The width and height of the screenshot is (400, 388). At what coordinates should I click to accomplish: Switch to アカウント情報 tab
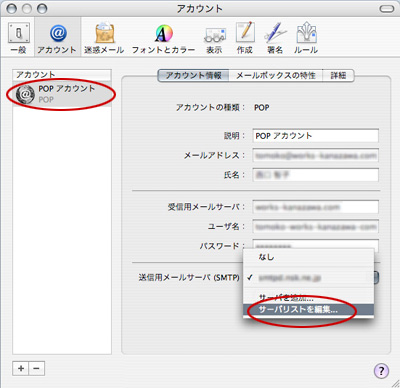(x=193, y=76)
